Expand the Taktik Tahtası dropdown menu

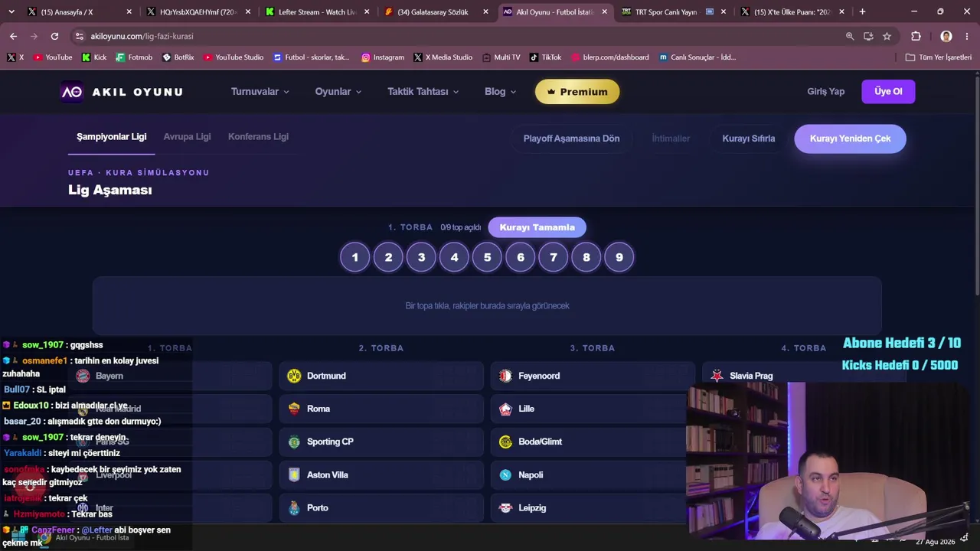(x=423, y=92)
